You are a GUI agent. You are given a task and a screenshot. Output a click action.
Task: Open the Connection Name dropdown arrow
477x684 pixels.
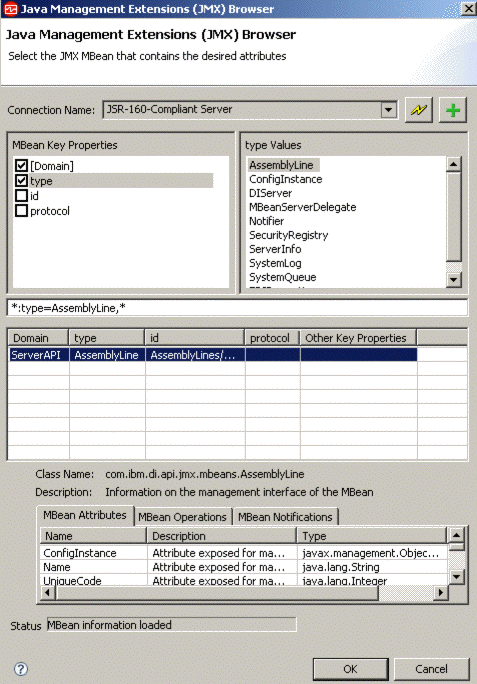(x=388, y=110)
